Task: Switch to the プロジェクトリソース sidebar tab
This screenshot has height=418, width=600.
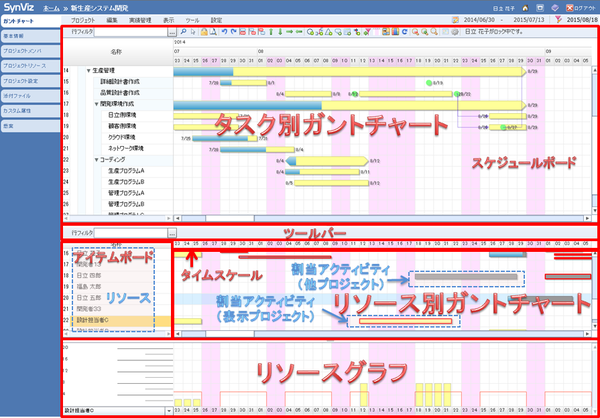Action: point(30,66)
